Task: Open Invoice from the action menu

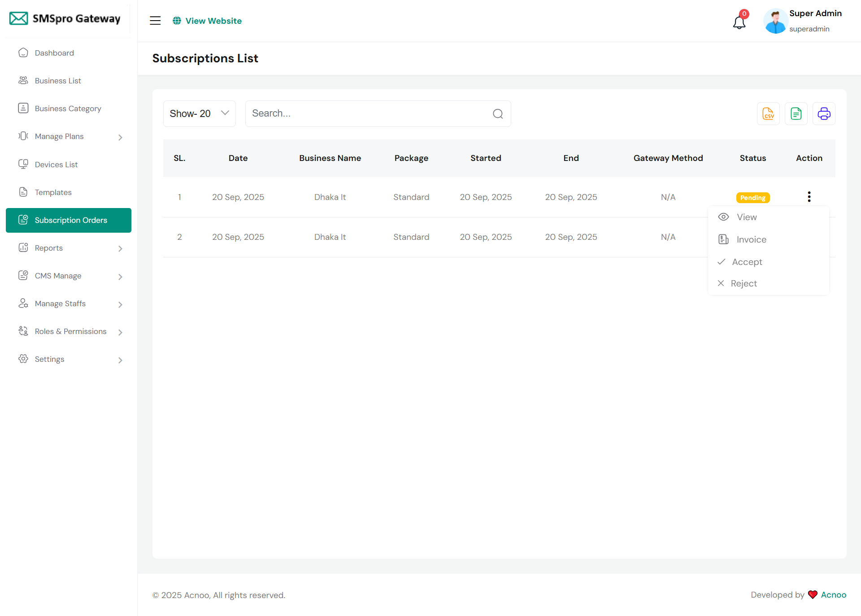Action: click(751, 239)
